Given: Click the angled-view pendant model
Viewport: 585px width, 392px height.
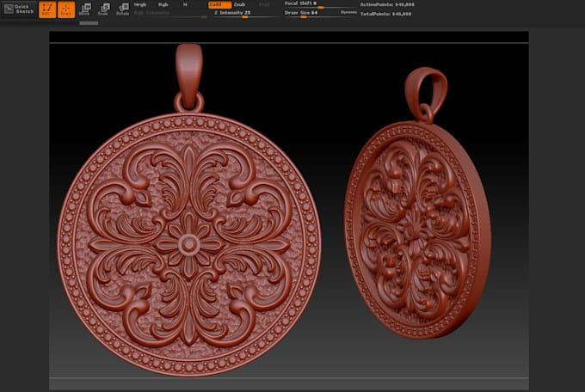Looking at the screenshot, I should pos(416,204).
